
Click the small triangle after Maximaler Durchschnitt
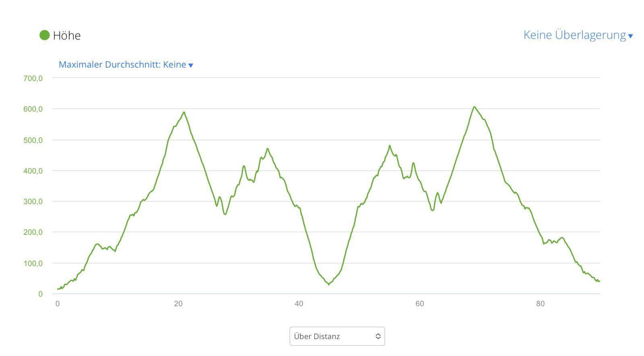[191, 66]
